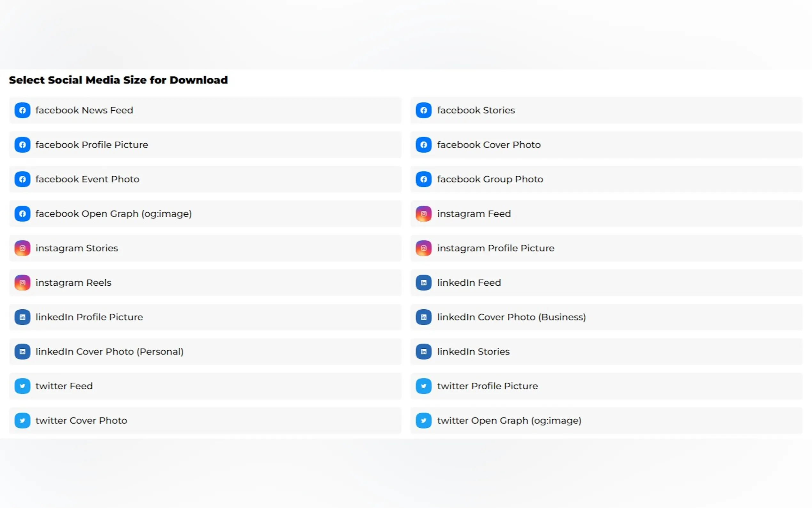Select instagram Stories size option

(x=76, y=248)
